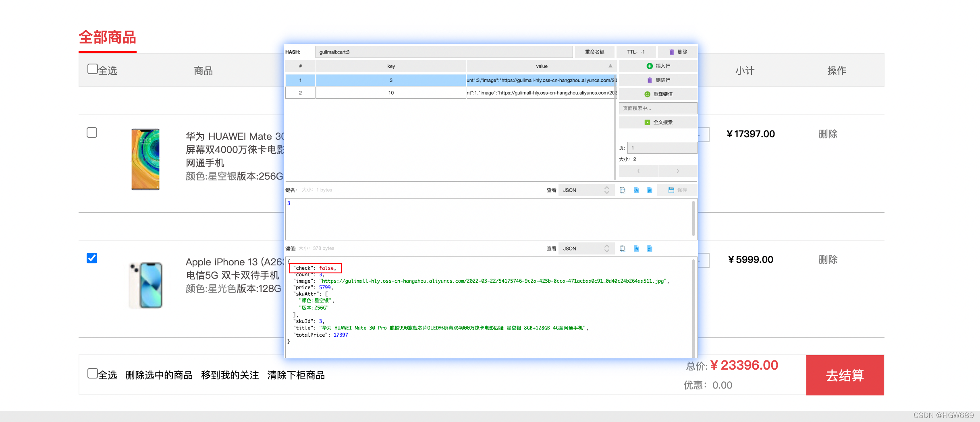Click 清除下柜商品 in the bottom bar

(296, 375)
